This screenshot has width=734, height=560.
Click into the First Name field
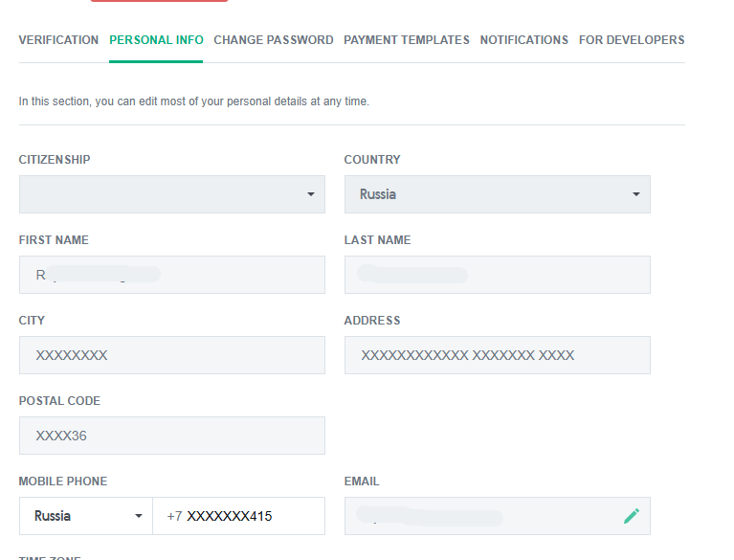point(171,275)
